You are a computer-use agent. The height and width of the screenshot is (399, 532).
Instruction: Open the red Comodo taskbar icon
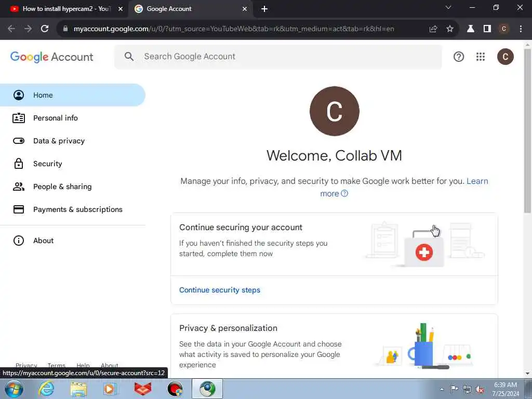pyautogui.click(x=143, y=389)
